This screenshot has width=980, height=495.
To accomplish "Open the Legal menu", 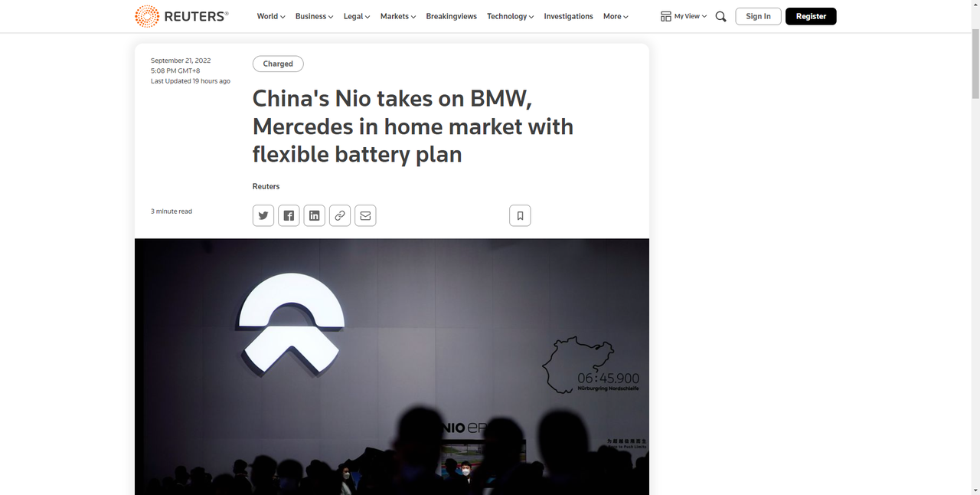I will [x=357, y=16].
